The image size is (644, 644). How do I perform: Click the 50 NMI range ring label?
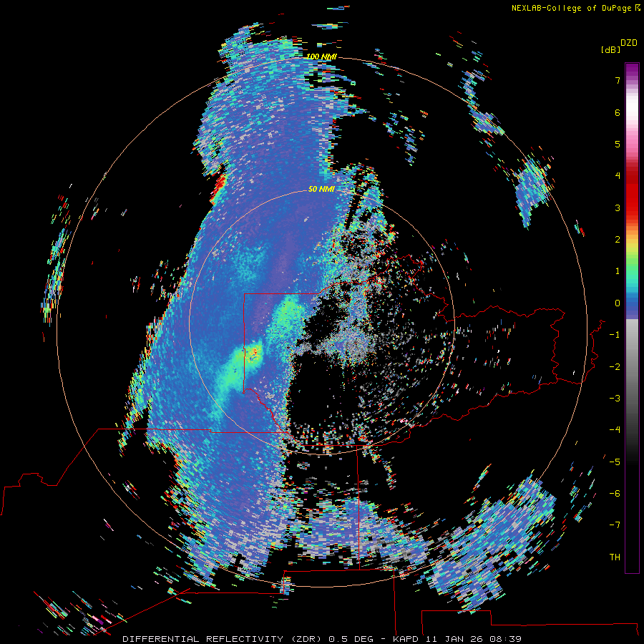coord(321,189)
